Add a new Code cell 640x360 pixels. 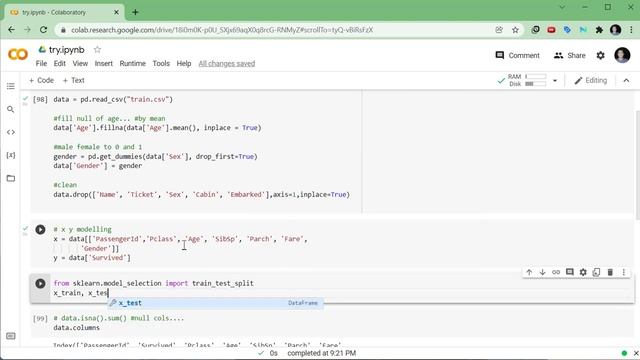coord(41,80)
